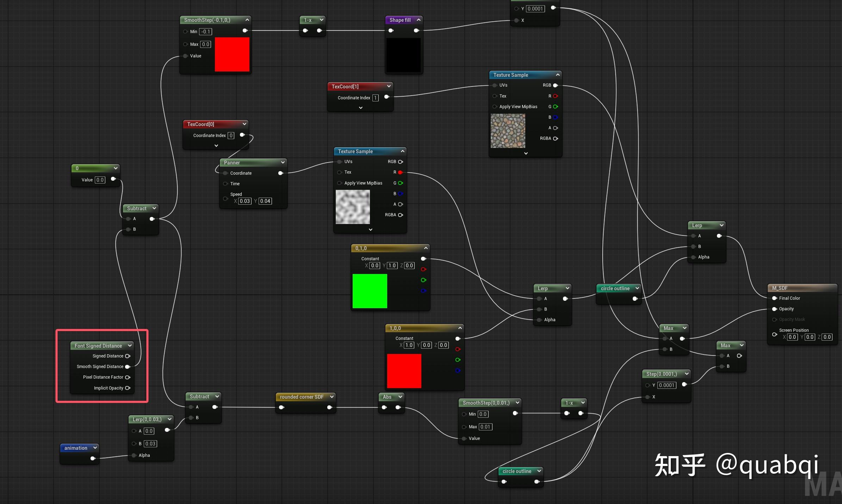842x504 pixels.
Task: Click Implicit Opacity output pin
Action: pos(128,388)
